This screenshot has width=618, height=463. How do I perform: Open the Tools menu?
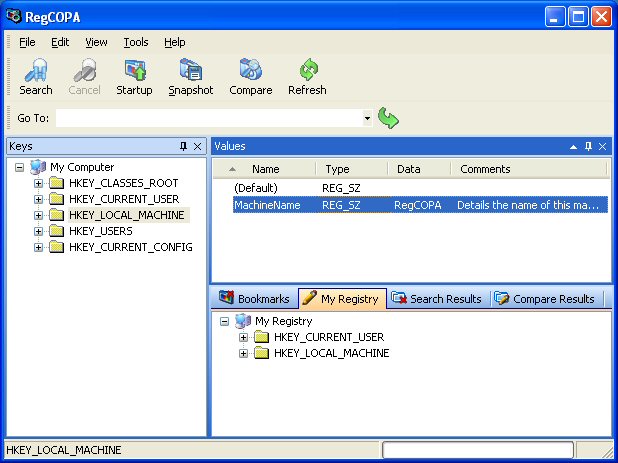tap(136, 42)
